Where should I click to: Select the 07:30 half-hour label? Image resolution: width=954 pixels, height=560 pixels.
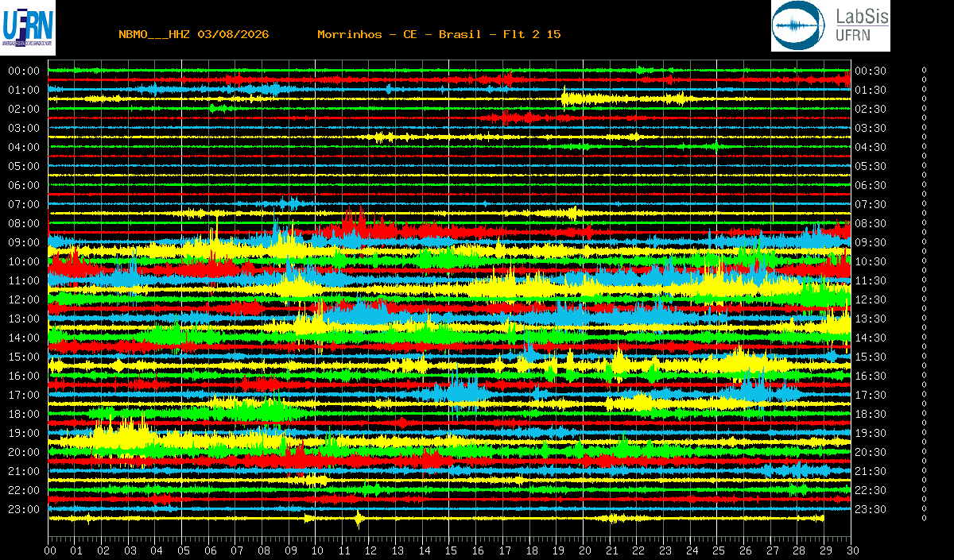(870, 204)
